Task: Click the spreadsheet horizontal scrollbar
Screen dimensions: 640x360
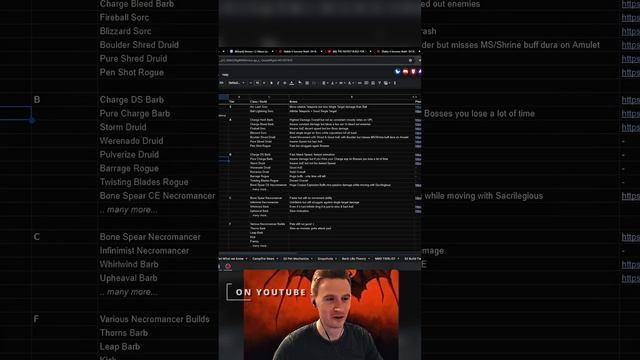Action: coord(257,253)
